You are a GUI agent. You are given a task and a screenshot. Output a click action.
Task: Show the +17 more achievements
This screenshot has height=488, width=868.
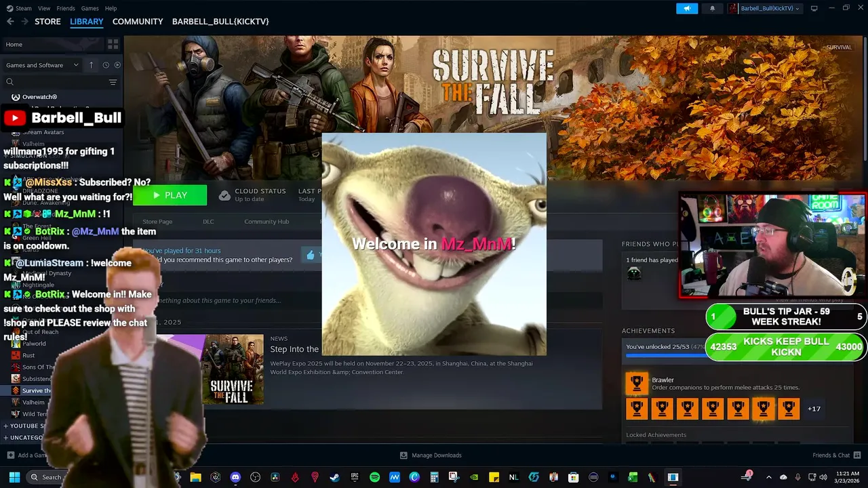pos(814,409)
